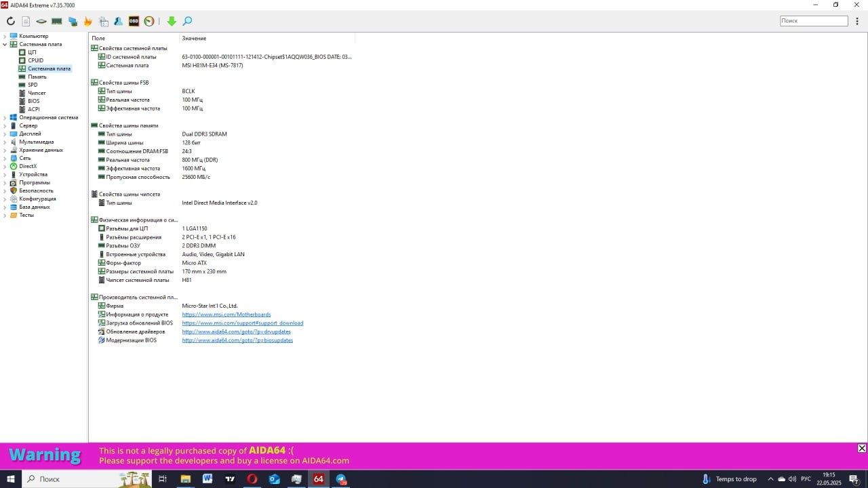This screenshot has width=868, height=488.
Task: Open the memory module toolbar icon
Action: point(57,22)
